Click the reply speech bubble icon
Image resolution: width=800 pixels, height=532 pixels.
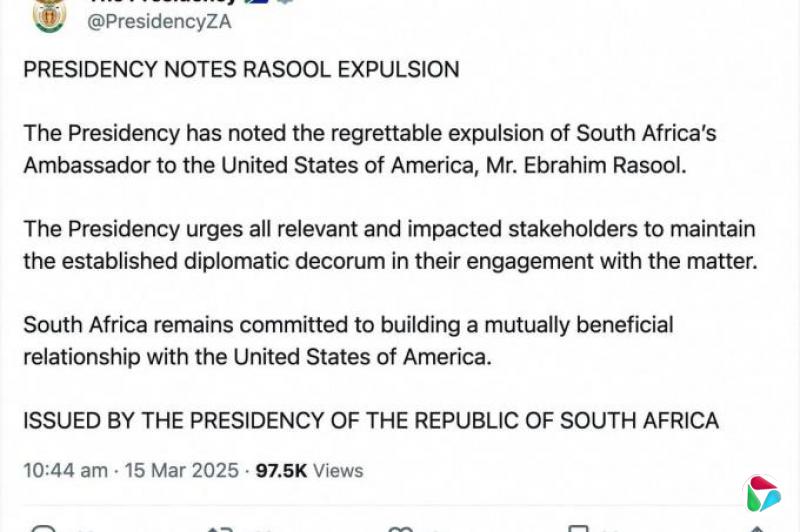click(x=43, y=528)
